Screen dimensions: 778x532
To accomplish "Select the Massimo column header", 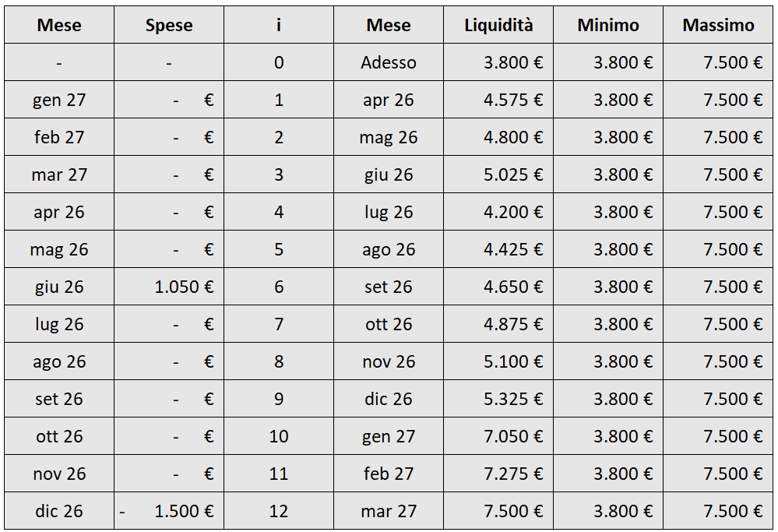I will [718, 25].
